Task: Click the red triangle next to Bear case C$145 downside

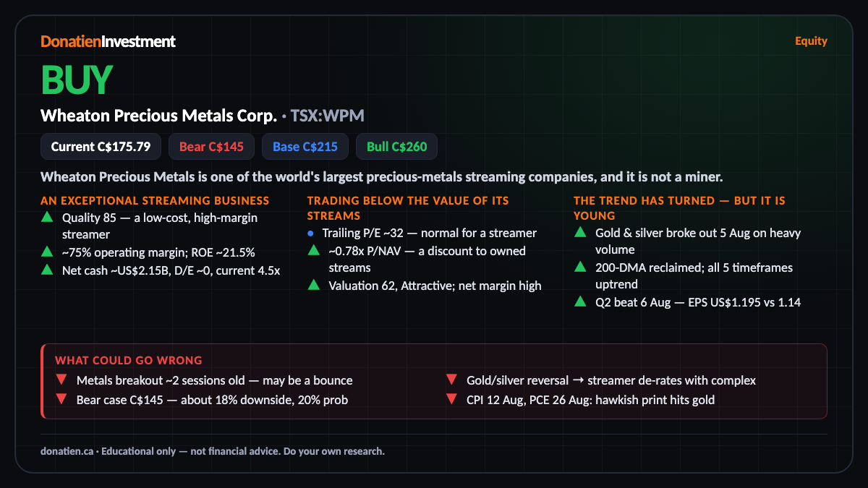Action: coord(61,399)
